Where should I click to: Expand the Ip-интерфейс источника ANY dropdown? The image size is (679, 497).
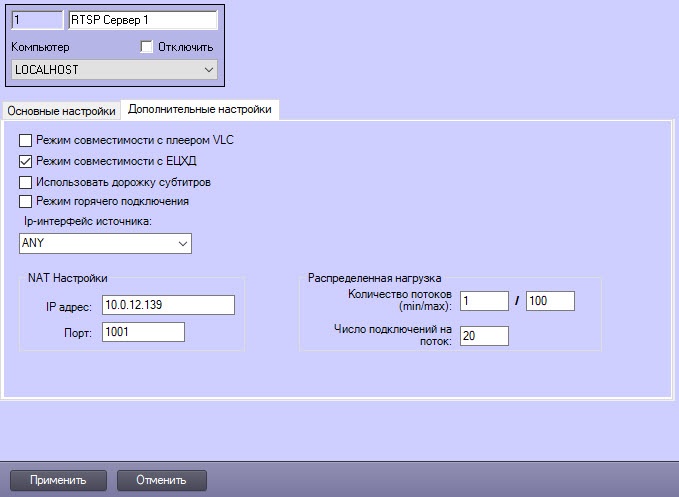(x=105, y=243)
